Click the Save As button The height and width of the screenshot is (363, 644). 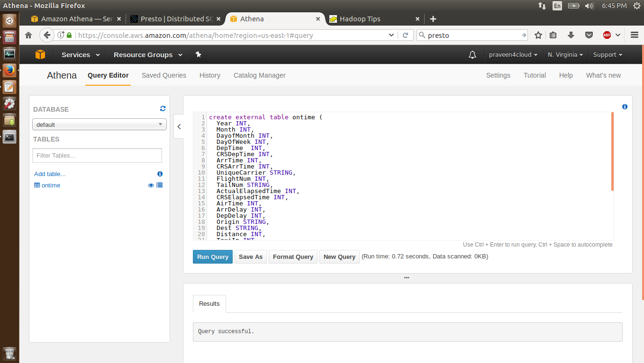coord(251,257)
